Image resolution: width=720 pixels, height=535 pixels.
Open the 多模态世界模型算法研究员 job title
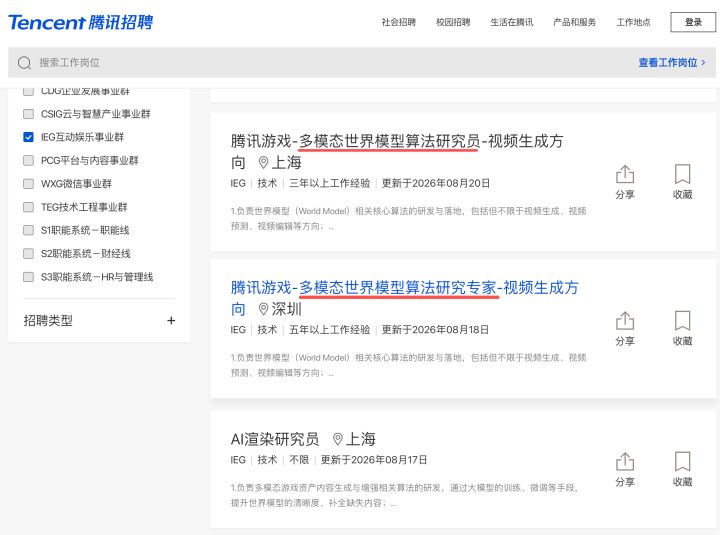(397, 151)
